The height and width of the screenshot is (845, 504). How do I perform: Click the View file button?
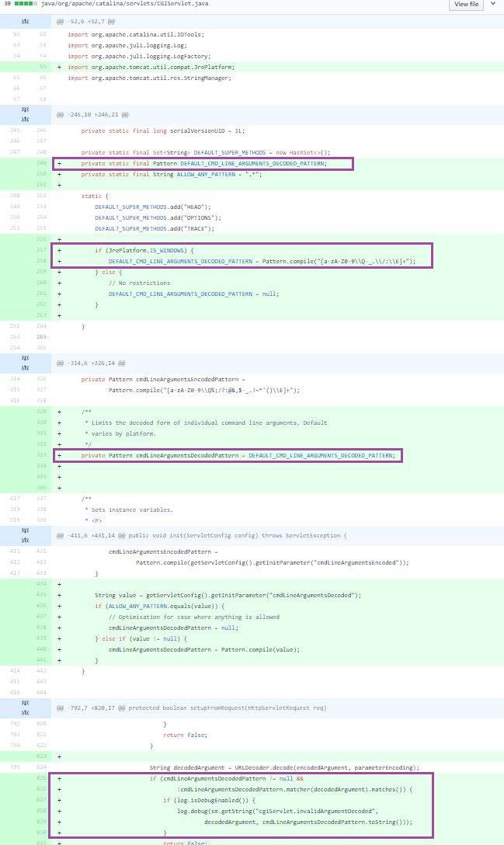click(x=466, y=4)
